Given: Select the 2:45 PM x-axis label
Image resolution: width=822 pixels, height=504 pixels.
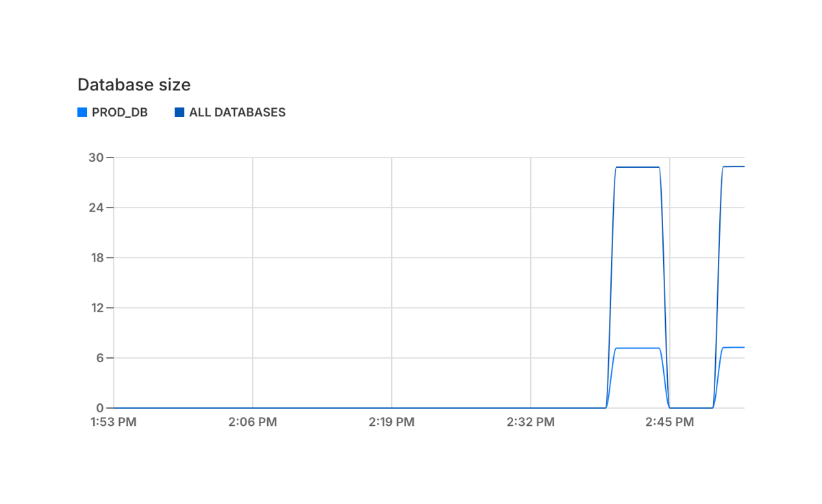Looking at the screenshot, I should 669,423.
